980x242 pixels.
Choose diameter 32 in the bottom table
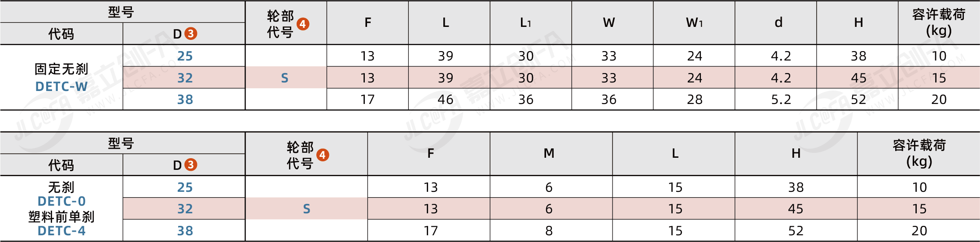click(185, 209)
